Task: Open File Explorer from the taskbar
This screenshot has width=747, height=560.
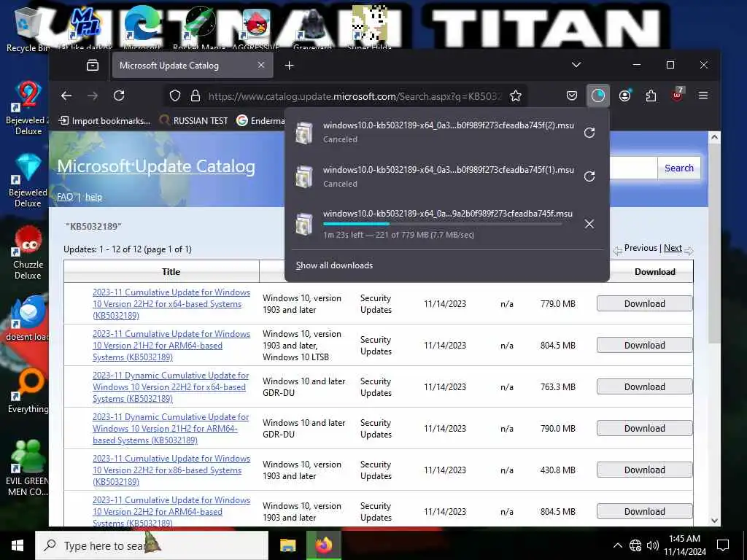Action: [x=287, y=545]
